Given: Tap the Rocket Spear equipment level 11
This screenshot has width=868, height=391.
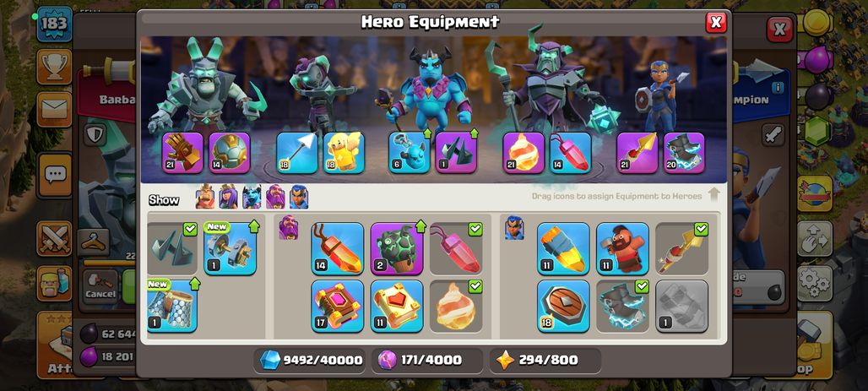Looking at the screenshot, I should click(563, 248).
